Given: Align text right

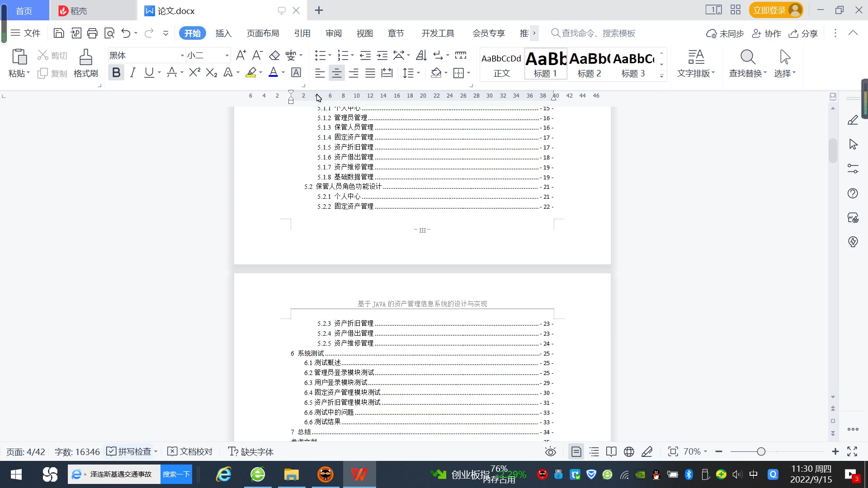Looking at the screenshot, I should click(354, 73).
